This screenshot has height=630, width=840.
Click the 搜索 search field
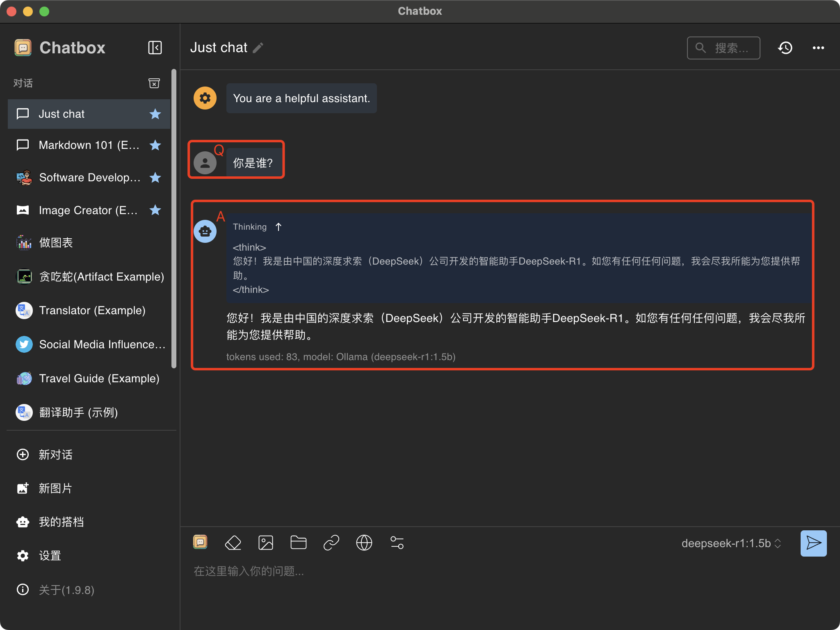pyautogui.click(x=724, y=48)
